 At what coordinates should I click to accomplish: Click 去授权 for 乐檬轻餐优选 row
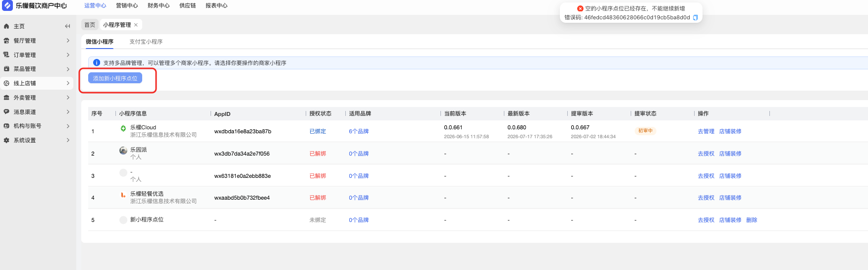coord(706,198)
